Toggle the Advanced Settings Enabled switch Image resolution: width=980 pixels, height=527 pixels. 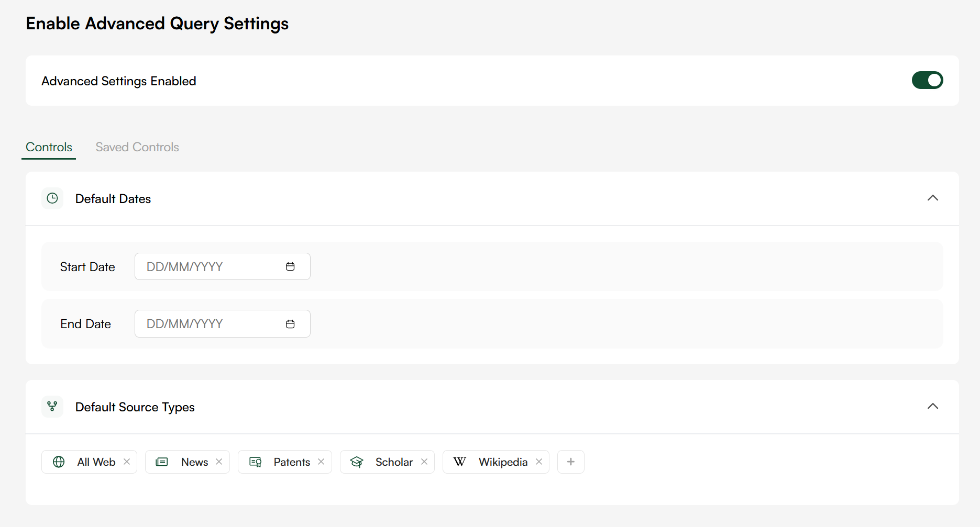point(927,81)
